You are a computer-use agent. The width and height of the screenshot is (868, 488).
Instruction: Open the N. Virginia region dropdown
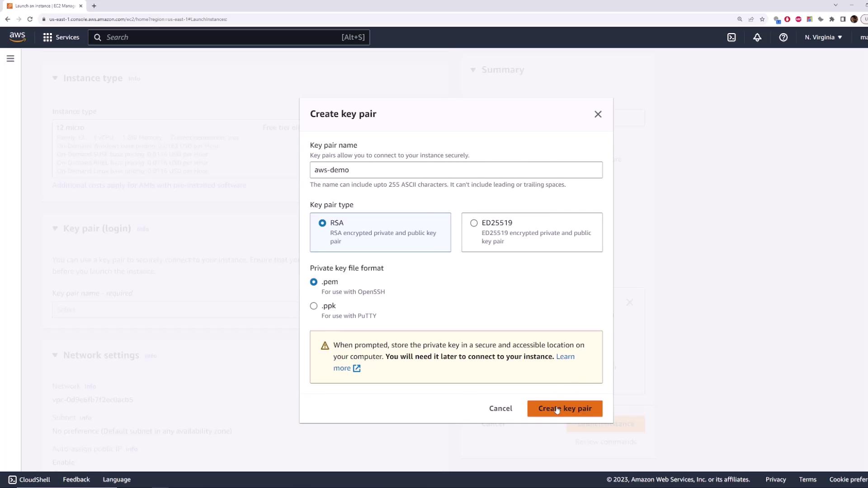pyautogui.click(x=823, y=38)
